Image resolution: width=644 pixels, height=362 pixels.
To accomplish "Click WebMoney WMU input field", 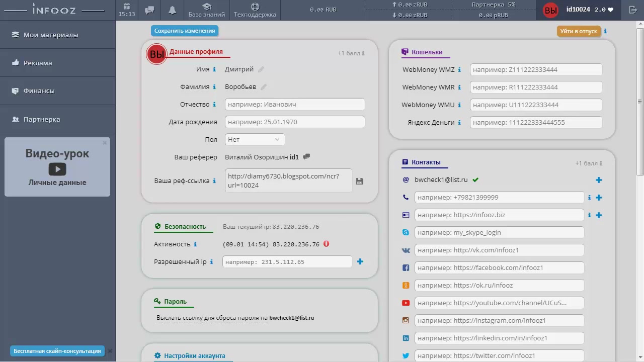I will (x=536, y=105).
